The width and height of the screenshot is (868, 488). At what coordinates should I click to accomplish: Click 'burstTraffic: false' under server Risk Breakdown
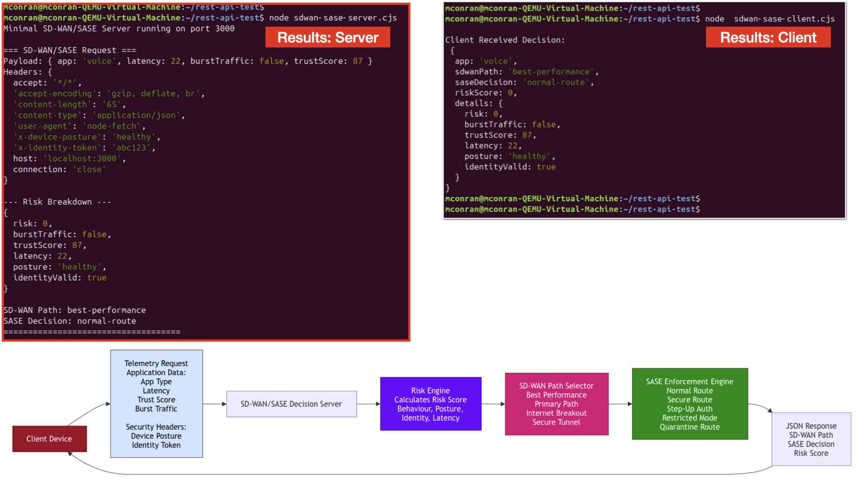62,235
